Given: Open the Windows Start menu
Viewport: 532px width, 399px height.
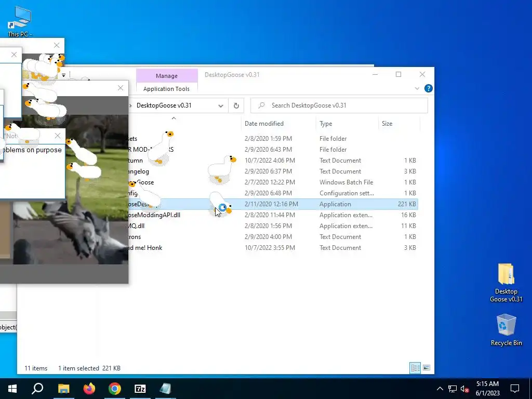Looking at the screenshot, I should click(x=12, y=389).
